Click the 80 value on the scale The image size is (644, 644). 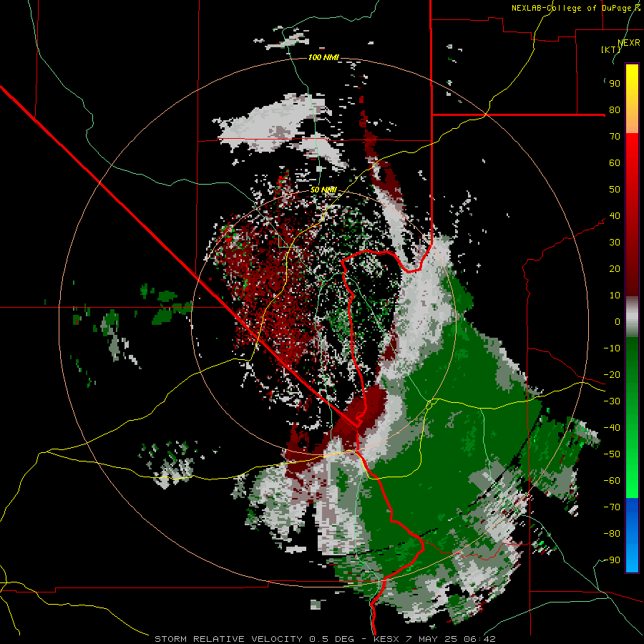coord(615,110)
